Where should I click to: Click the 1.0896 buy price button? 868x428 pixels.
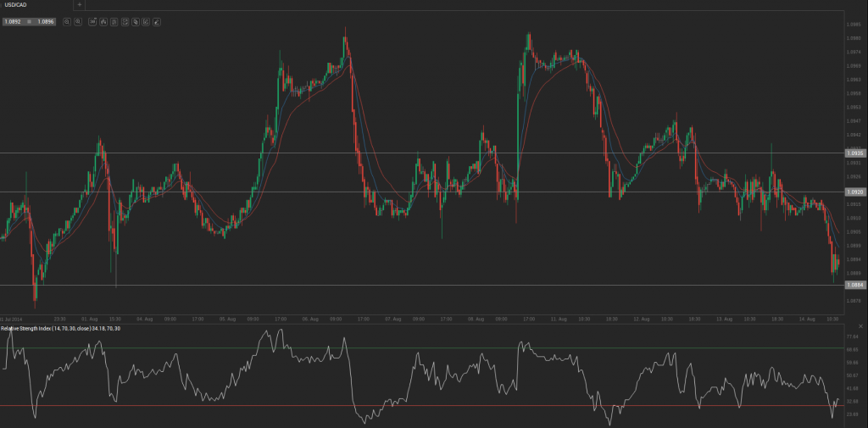click(46, 21)
